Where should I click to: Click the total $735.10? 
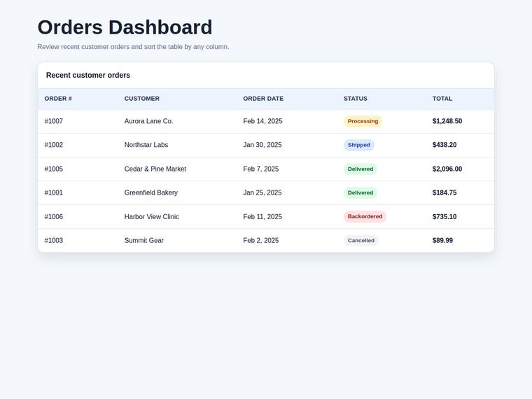click(x=444, y=217)
